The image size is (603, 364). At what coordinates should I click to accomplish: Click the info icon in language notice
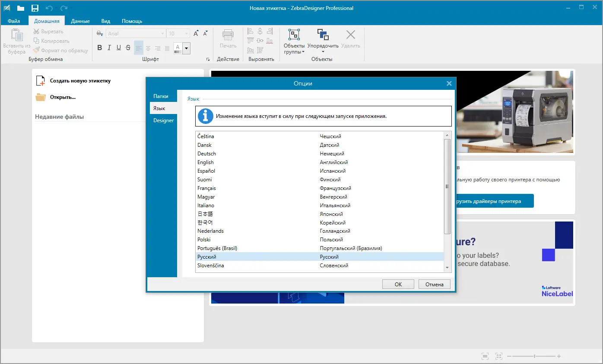tap(206, 116)
